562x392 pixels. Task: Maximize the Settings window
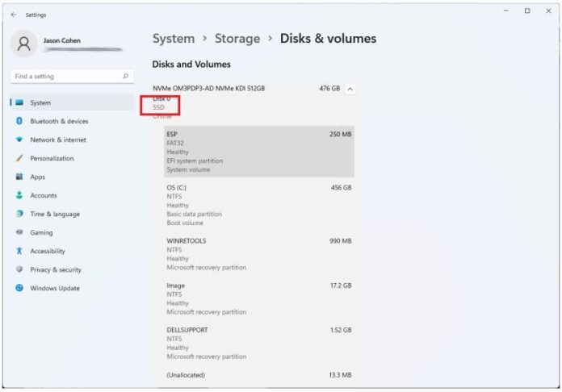point(527,10)
